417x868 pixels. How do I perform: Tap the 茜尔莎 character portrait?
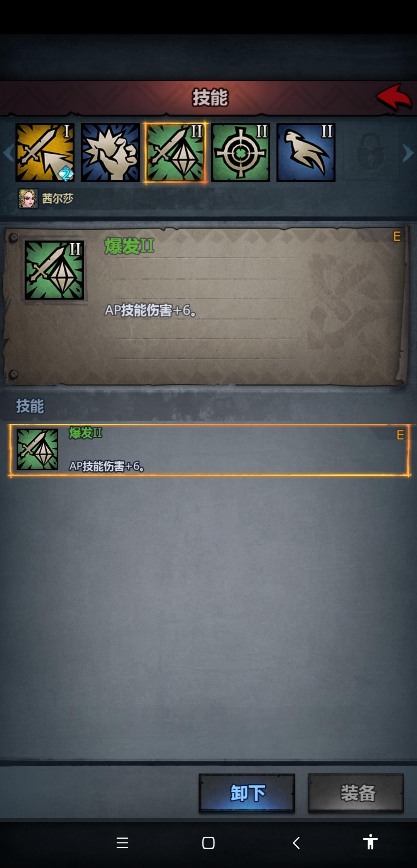(x=28, y=198)
